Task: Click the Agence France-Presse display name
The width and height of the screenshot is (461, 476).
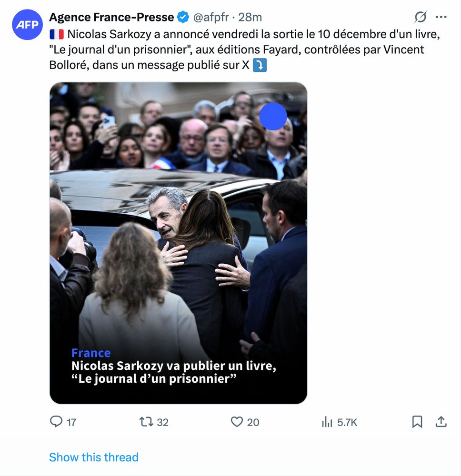Action: click(111, 17)
